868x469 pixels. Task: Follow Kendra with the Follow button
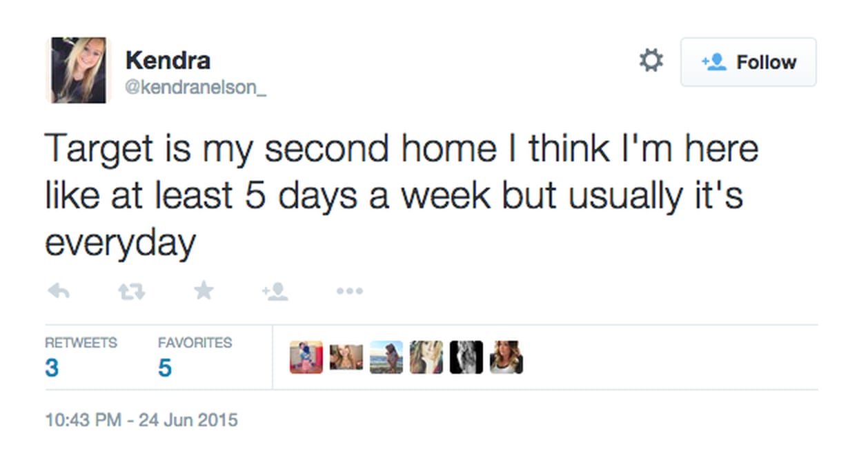click(748, 62)
